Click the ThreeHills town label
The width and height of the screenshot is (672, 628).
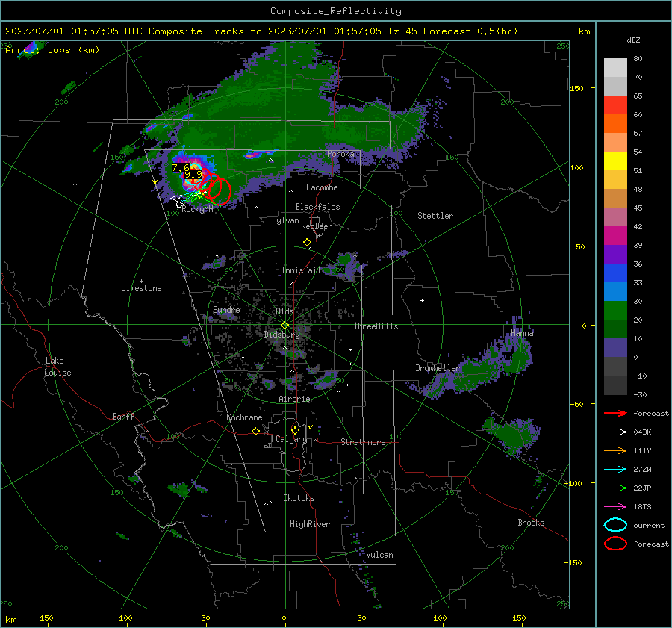(x=376, y=326)
